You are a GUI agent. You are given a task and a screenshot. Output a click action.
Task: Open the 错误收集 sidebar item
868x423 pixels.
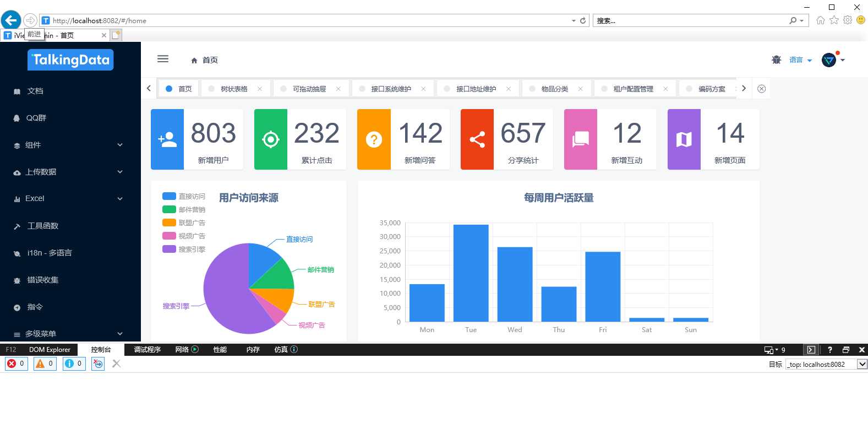[x=70, y=280]
